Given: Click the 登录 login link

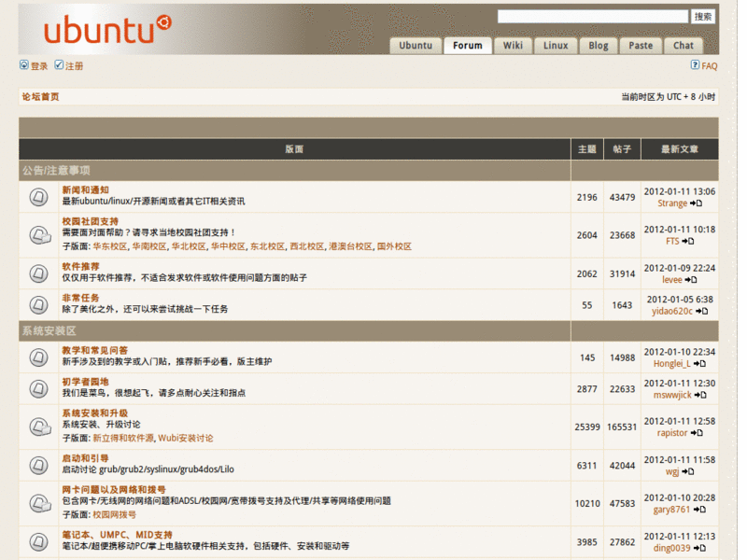Looking at the screenshot, I should point(39,66).
